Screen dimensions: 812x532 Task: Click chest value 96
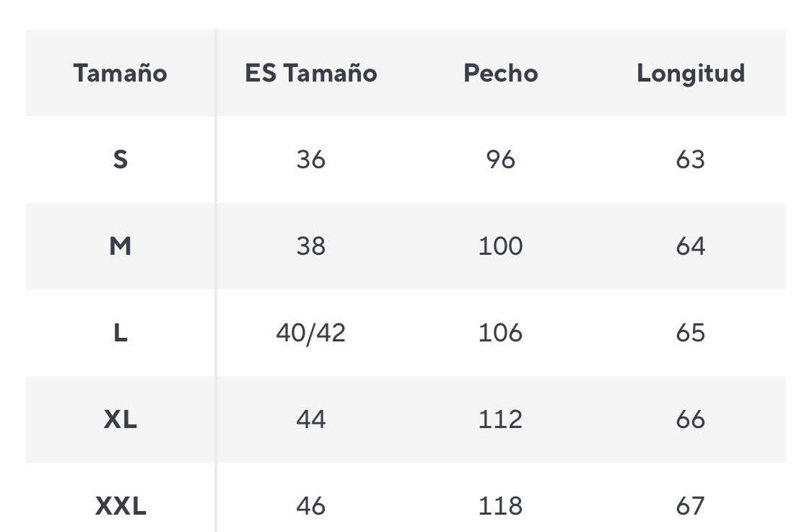(500, 160)
